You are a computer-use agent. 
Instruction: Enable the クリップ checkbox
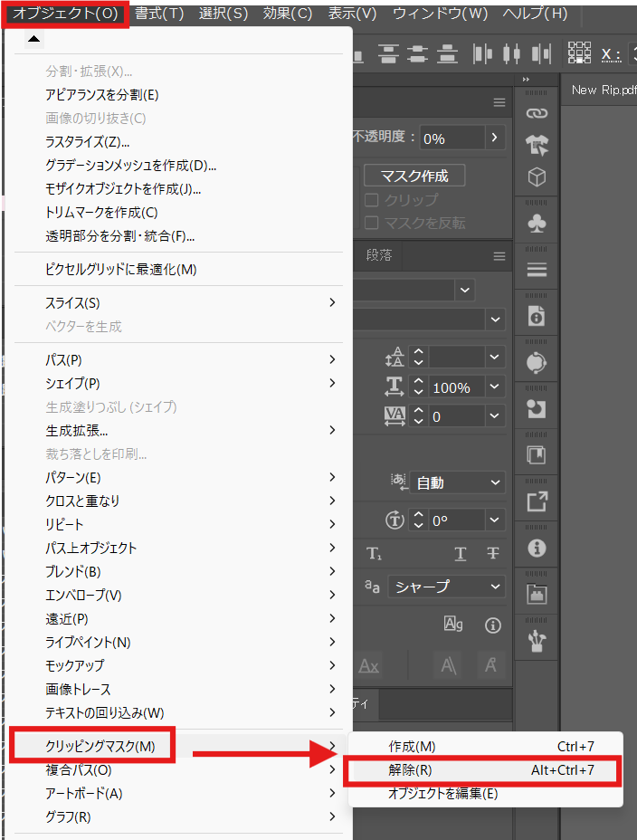(x=371, y=200)
